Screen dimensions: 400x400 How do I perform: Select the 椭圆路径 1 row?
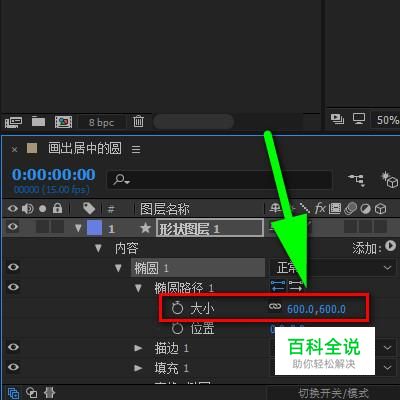184,288
